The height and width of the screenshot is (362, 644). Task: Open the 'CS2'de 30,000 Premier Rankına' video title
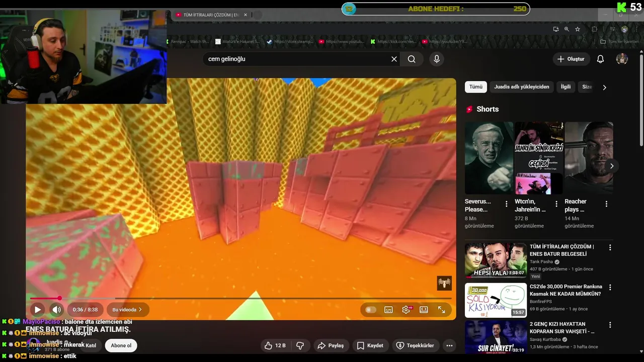tap(566, 290)
